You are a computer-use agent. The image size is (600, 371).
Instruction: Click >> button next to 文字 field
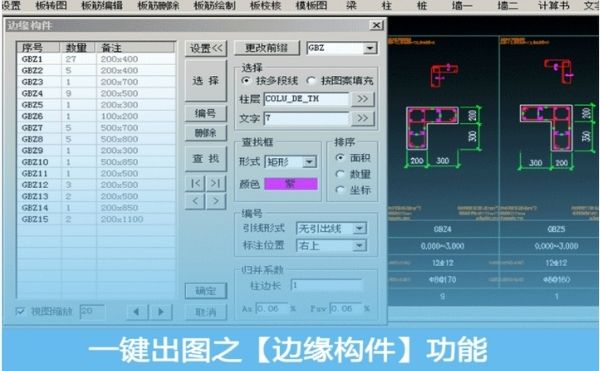pos(362,118)
